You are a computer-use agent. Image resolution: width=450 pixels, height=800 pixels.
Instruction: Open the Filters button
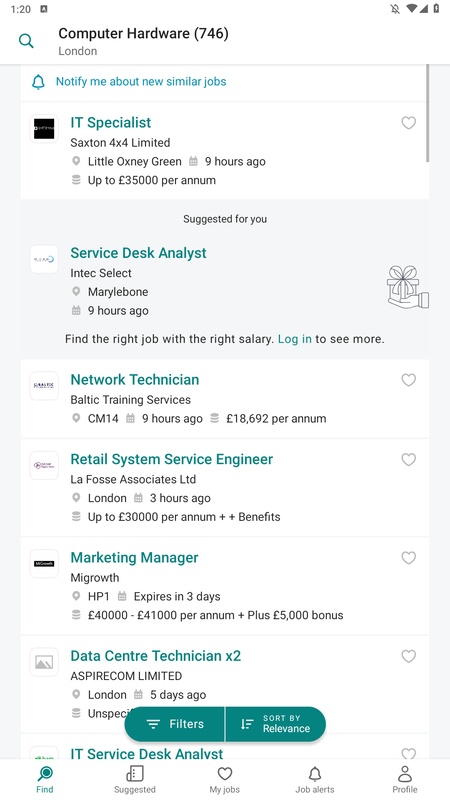(174, 724)
